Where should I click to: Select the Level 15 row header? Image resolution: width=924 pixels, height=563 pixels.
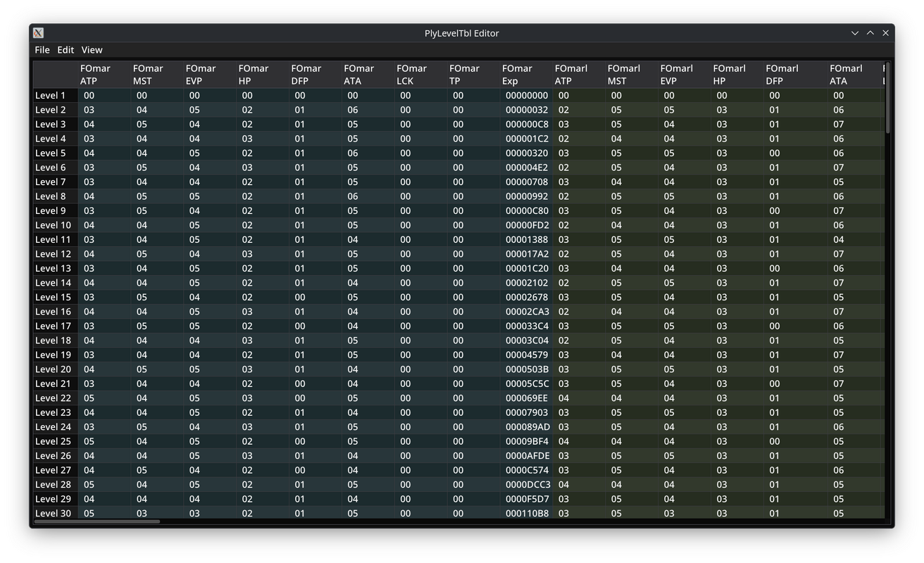click(x=55, y=297)
